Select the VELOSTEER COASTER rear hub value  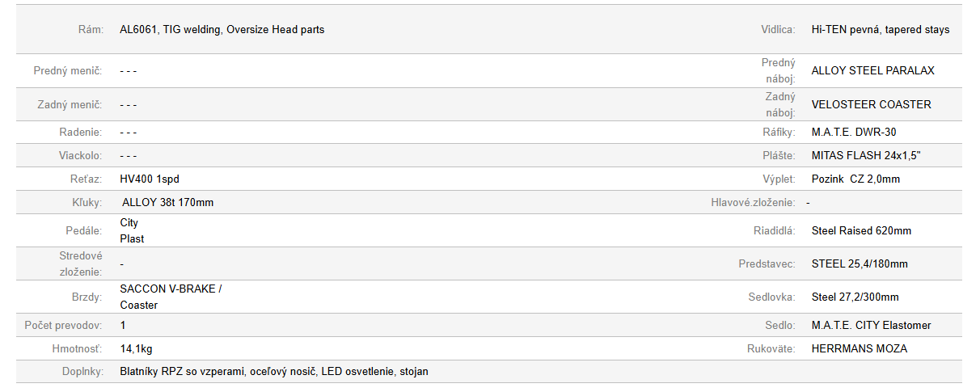[x=871, y=105]
